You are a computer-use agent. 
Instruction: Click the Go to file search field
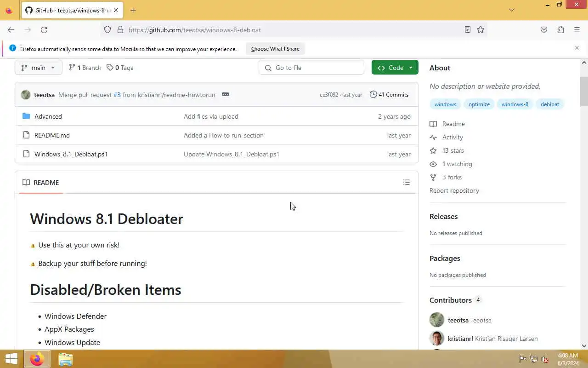[311, 68]
